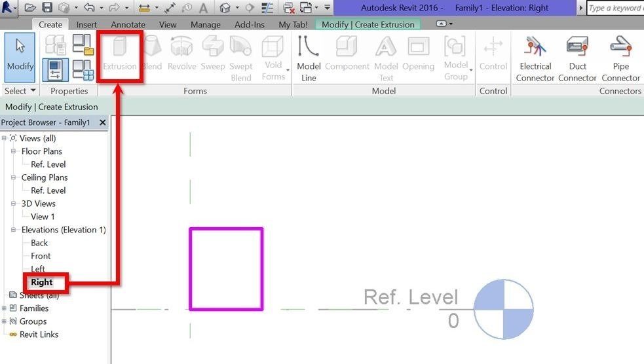Click the Extrusion tool
Viewport: 644px width, 364px height.
point(119,54)
